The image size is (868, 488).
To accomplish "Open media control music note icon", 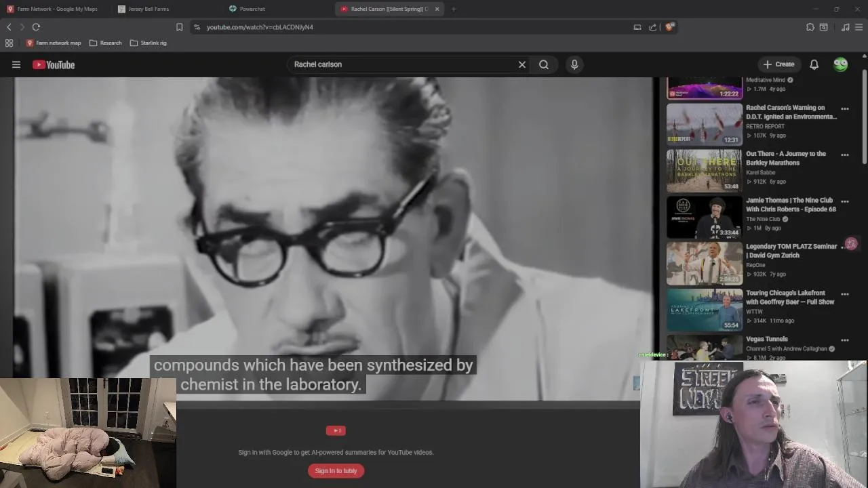I will click(845, 27).
